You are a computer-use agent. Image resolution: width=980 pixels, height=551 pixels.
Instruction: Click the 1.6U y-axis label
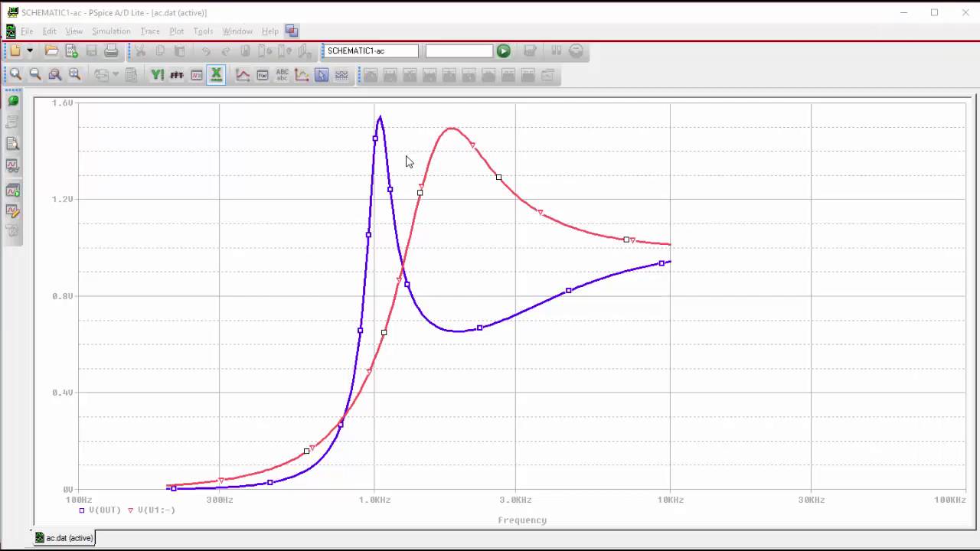[x=63, y=103]
